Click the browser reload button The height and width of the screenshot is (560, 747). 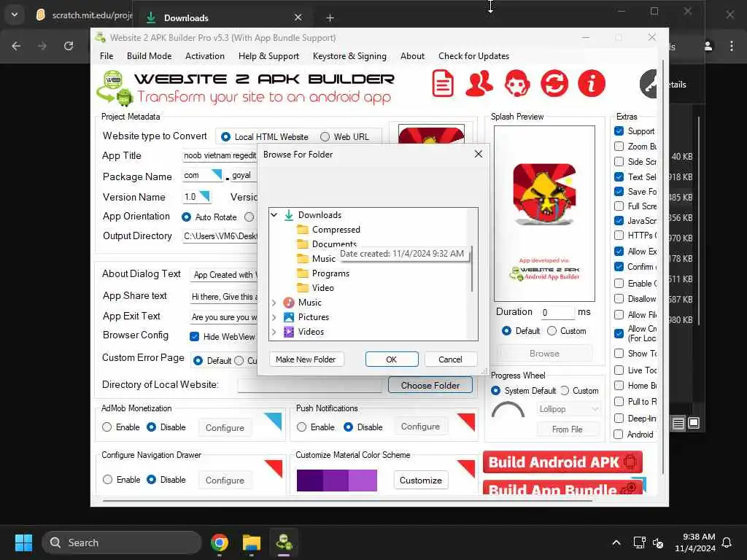69,46
